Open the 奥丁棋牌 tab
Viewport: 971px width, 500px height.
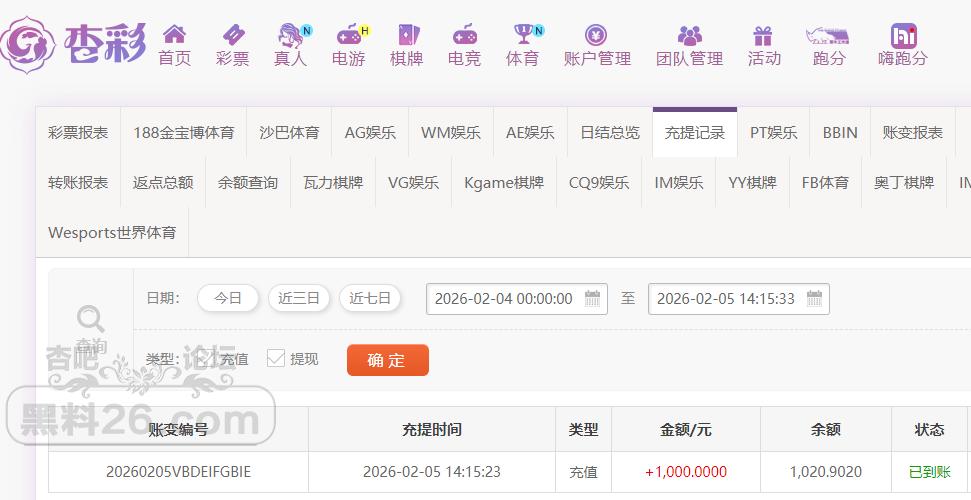(904, 183)
